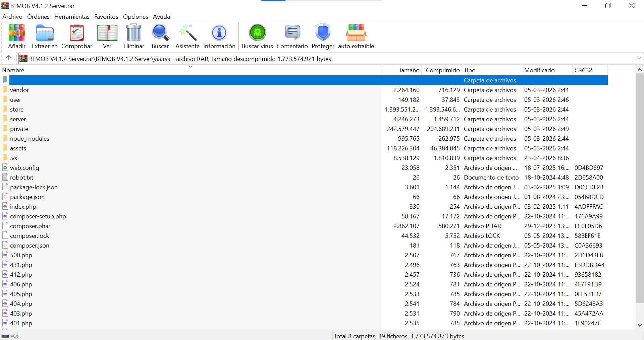Click the status bar total summary text
644x340 pixels.
point(399,336)
